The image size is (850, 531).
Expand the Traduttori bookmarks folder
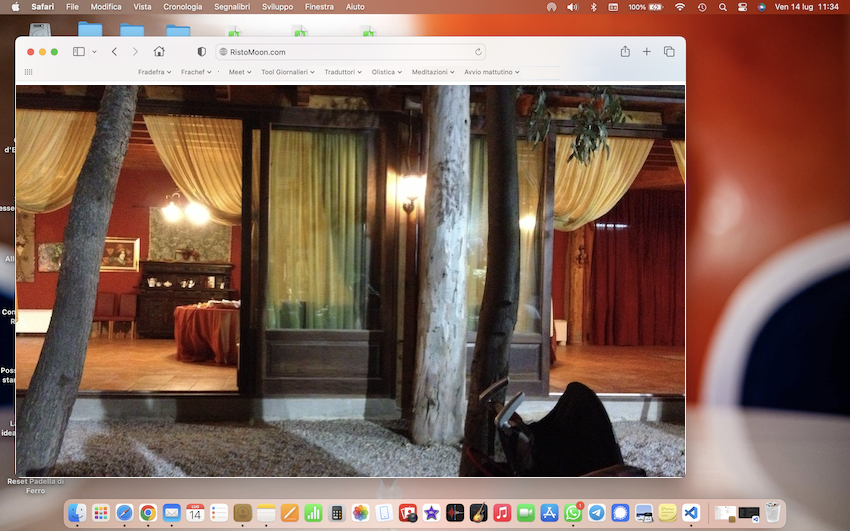[343, 72]
